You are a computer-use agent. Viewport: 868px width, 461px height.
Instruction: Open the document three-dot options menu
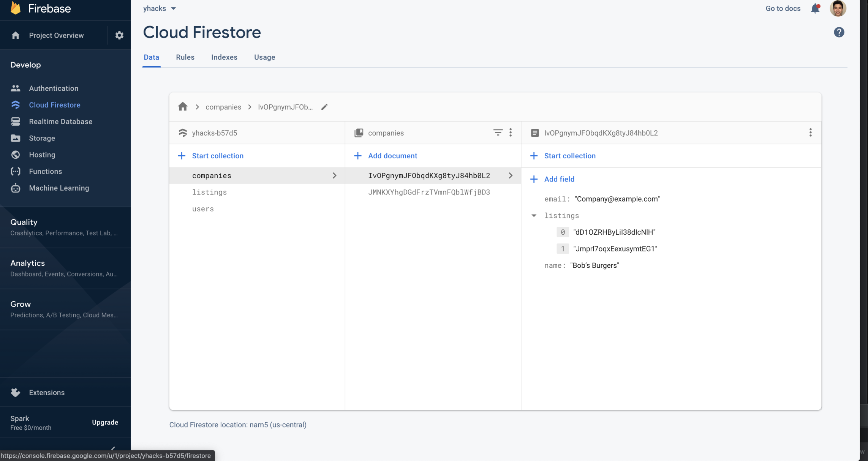click(x=810, y=133)
